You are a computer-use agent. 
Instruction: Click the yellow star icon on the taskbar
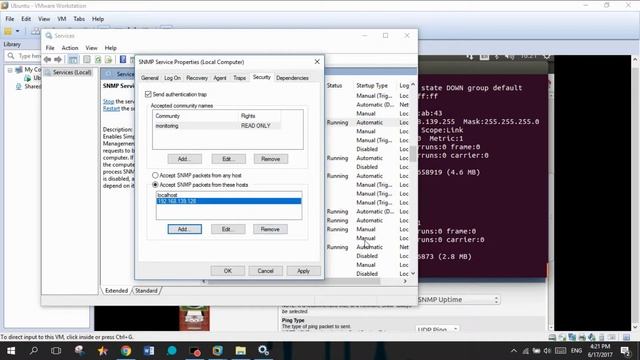coord(102,351)
